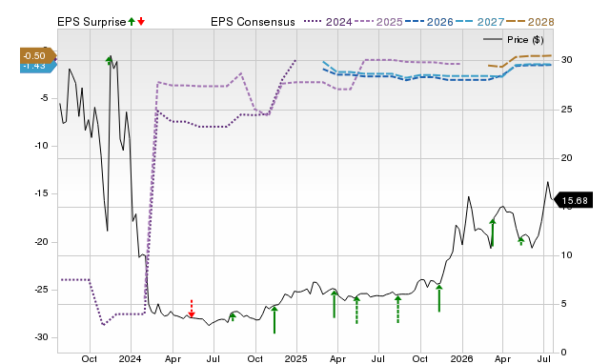Click the tall green surprise arrow near November 2024
This screenshot has width=610, height=364.
coord(274,319)
